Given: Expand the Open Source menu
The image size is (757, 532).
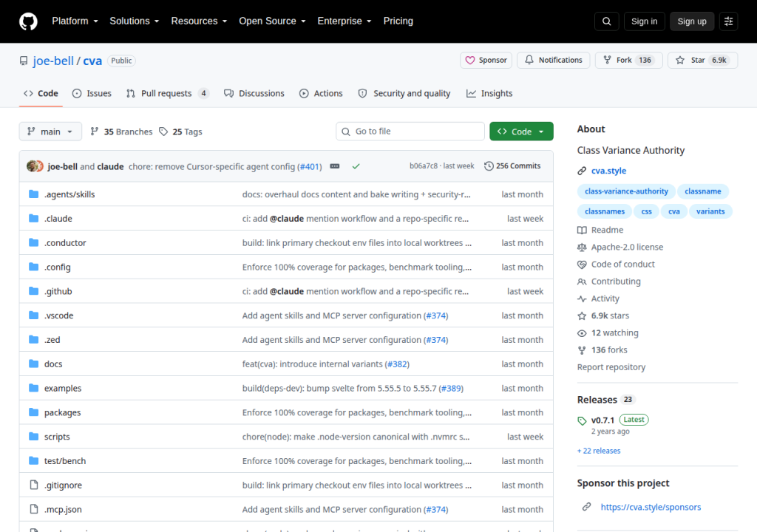Looking at the screenshot, I should [272, 21].
